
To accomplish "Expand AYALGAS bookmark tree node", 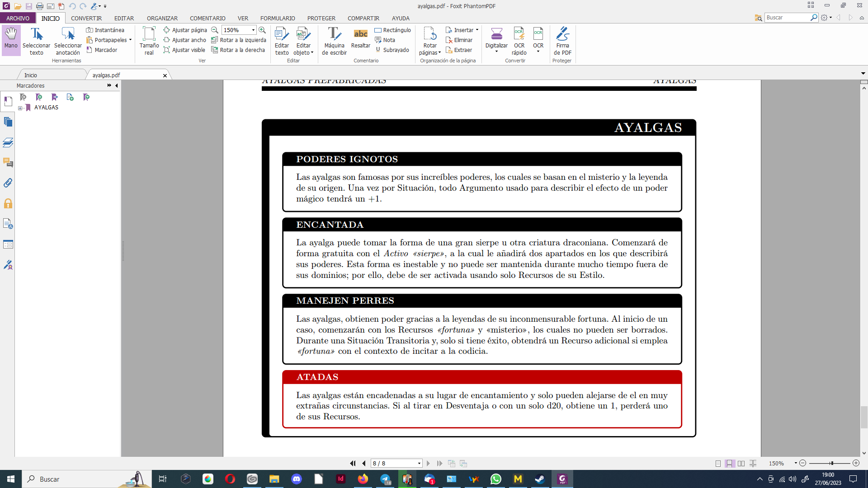I will tap(20, 108).
